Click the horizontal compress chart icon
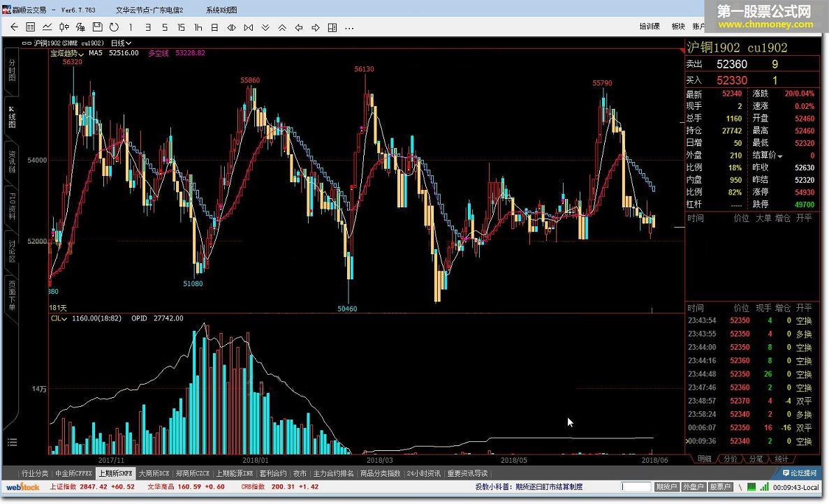 pos(232,27)
